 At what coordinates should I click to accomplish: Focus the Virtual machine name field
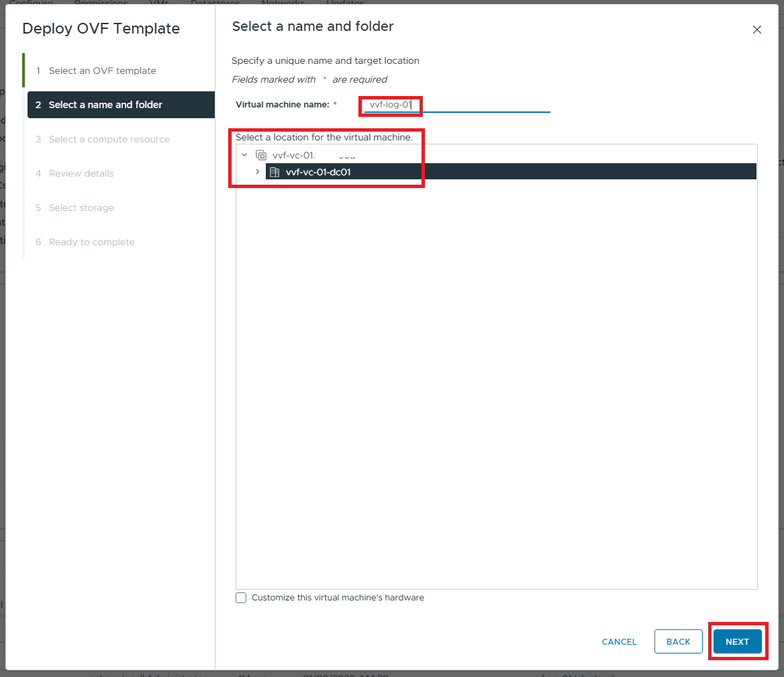(x=456, y=105)
